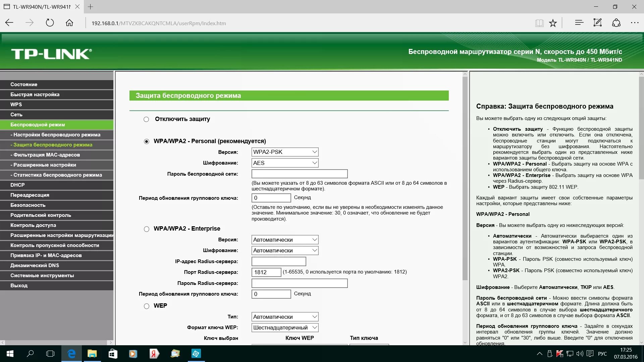
Task: Open Personal Версия dropdown WPA2-PSK
Action: click(x=285, y=152)
